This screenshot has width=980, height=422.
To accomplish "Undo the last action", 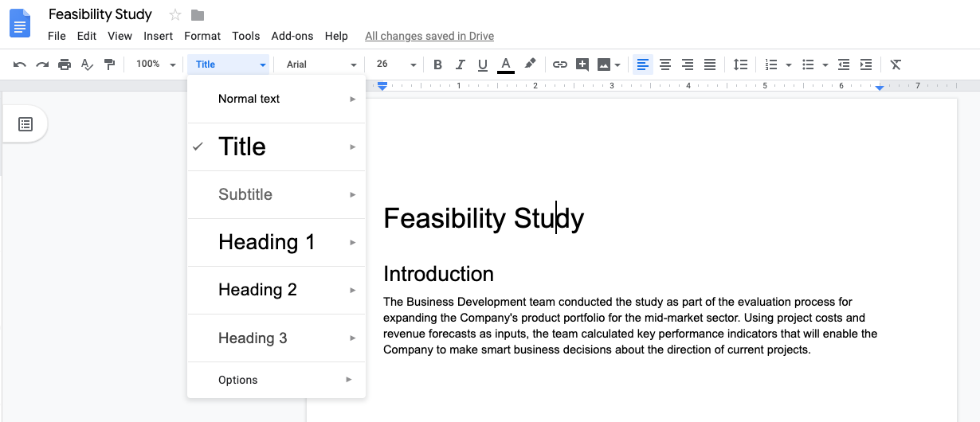I will point(20,64).
